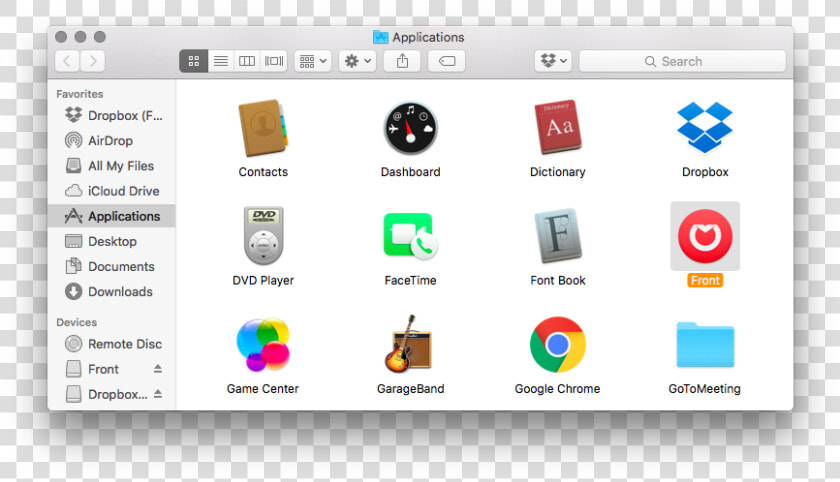Click the Edit Tags toolbar button

coord(446,61)
